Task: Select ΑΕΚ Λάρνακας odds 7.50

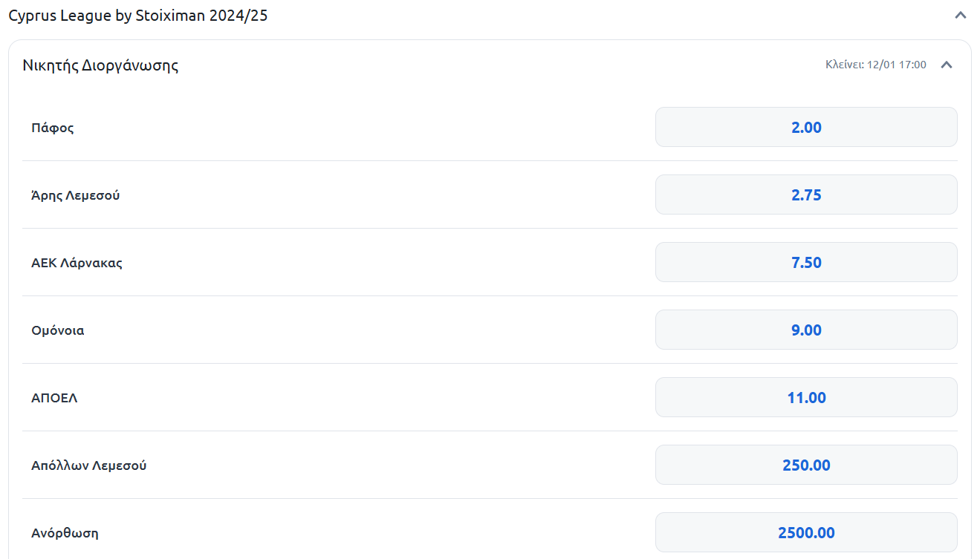Action: [x=806, y=262]
